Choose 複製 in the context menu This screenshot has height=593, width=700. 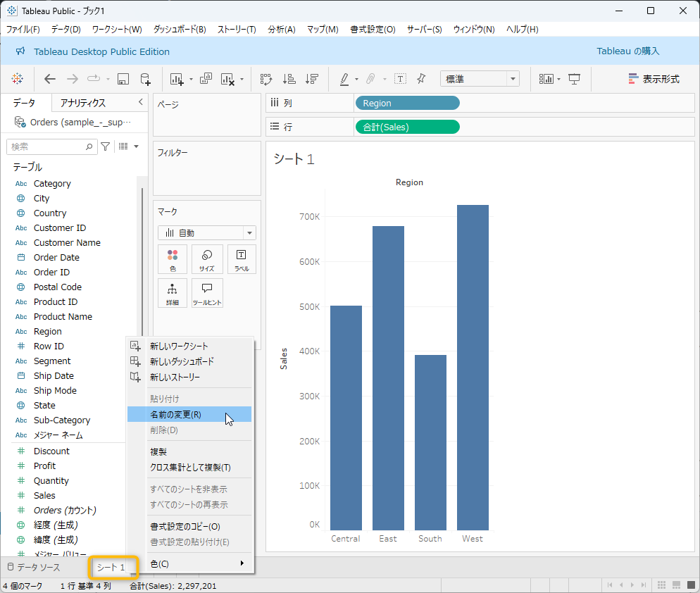click(x=158, y=451)
